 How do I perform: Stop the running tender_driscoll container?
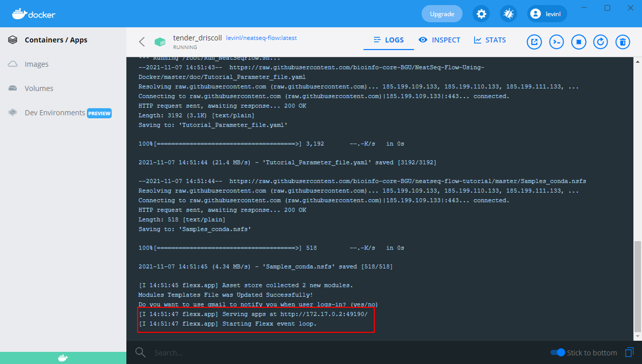578,42
